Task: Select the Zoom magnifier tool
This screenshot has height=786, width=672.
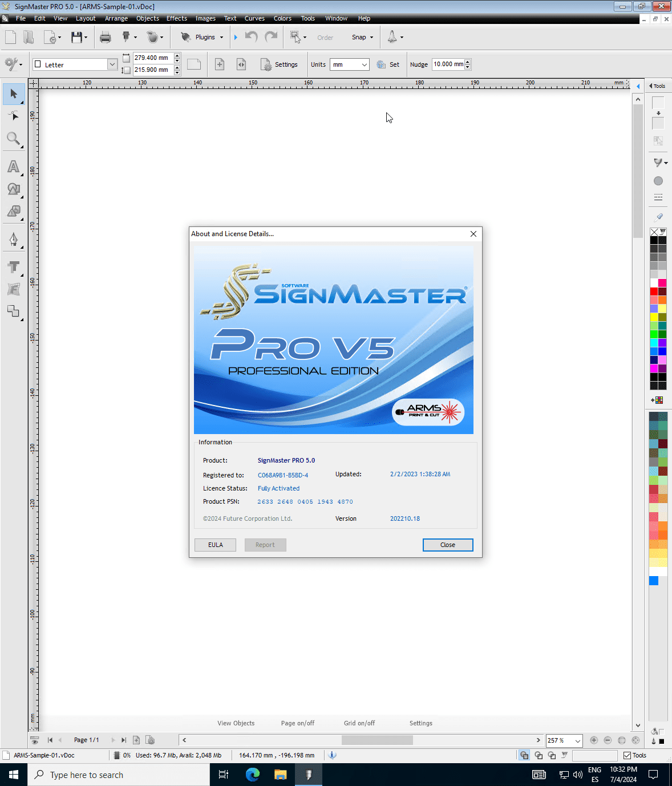Action: click(x=13, y=139)
